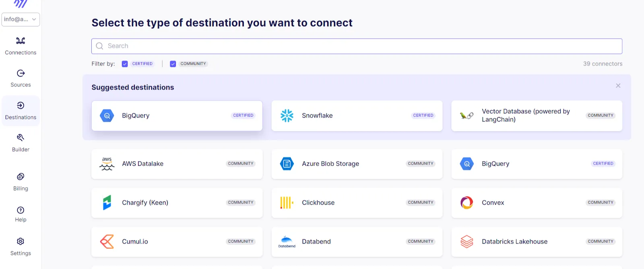
Task: Open the Billing coins icon
Action: (21, 177)
